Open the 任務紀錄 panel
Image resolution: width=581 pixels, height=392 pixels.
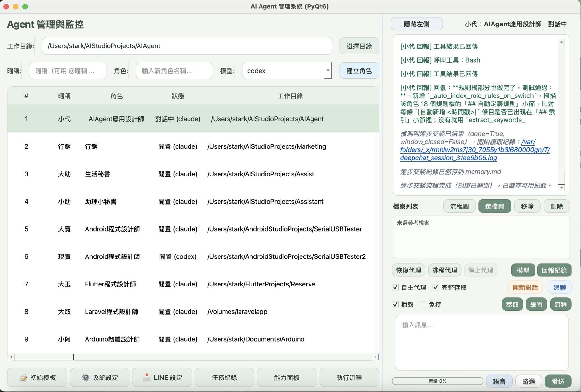224,377
